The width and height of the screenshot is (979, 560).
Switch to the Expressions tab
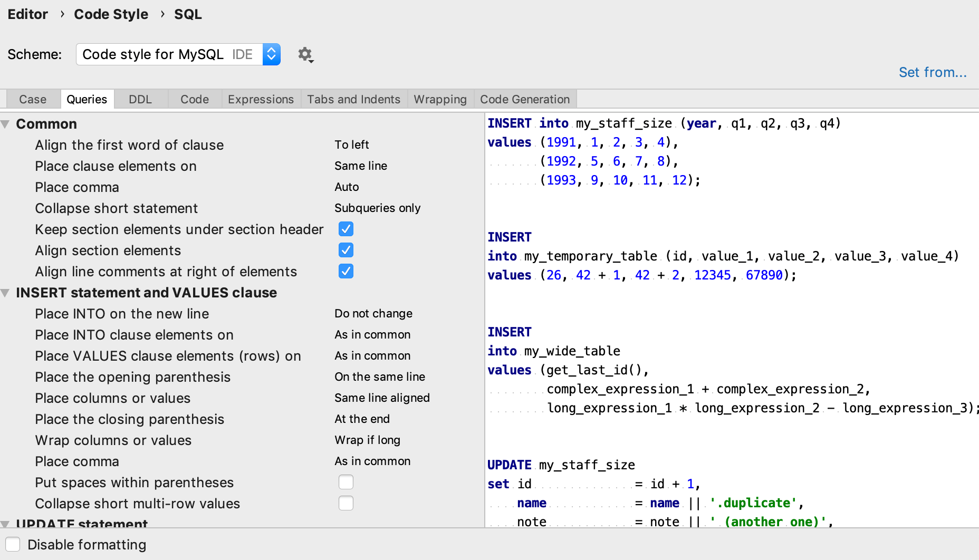click(261, 99)
